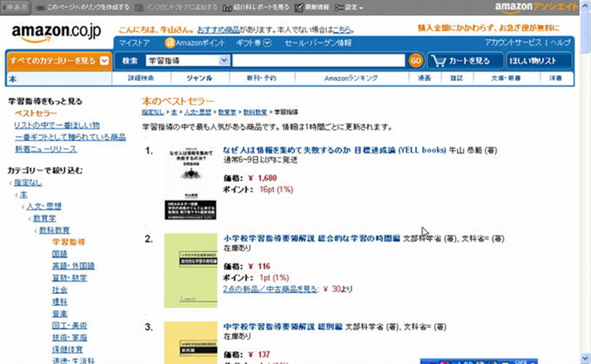Screen dimensions: 591x364
Task: Click the 非表示 hide toolbar button
Action: click(15, 7)
